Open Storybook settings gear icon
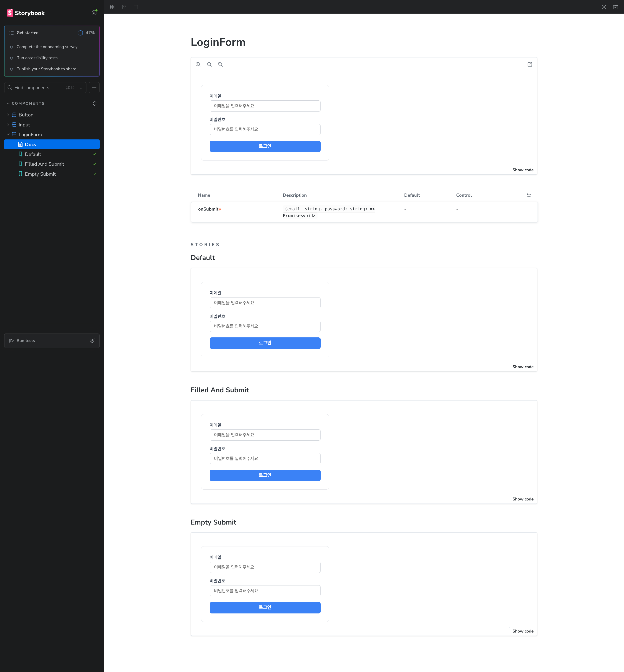Viewport: 624px width, 672px height. click(94, 13)
